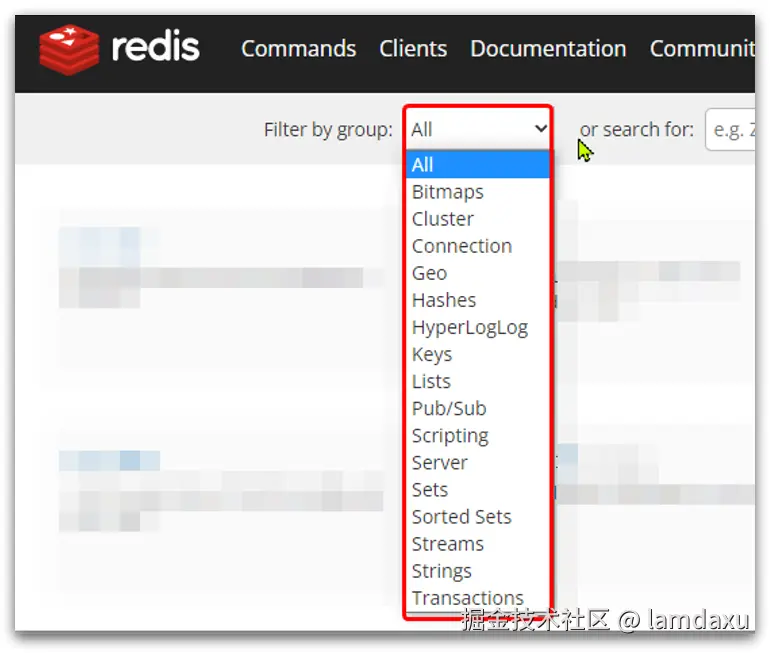Go to Documentation page

[x=548, y=49]
